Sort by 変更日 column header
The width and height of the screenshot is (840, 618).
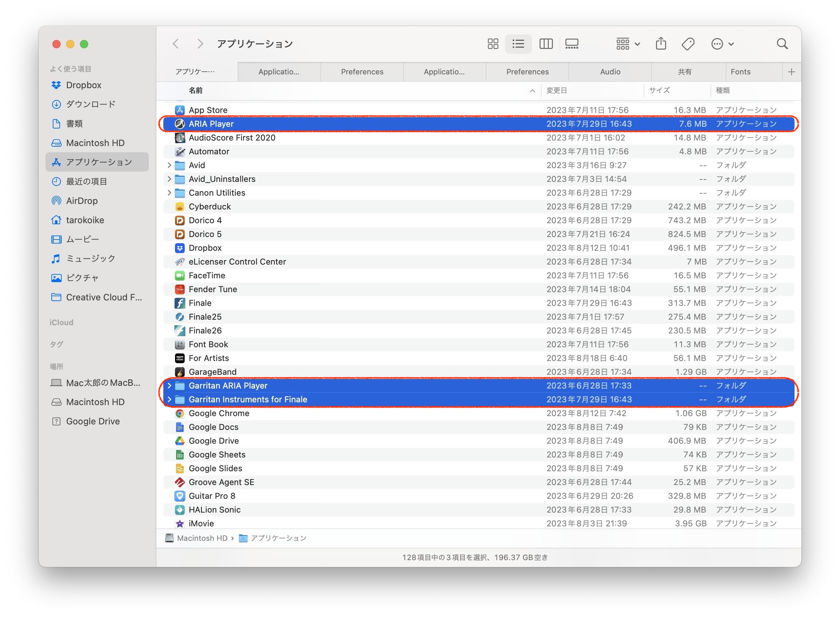[593, 91]
